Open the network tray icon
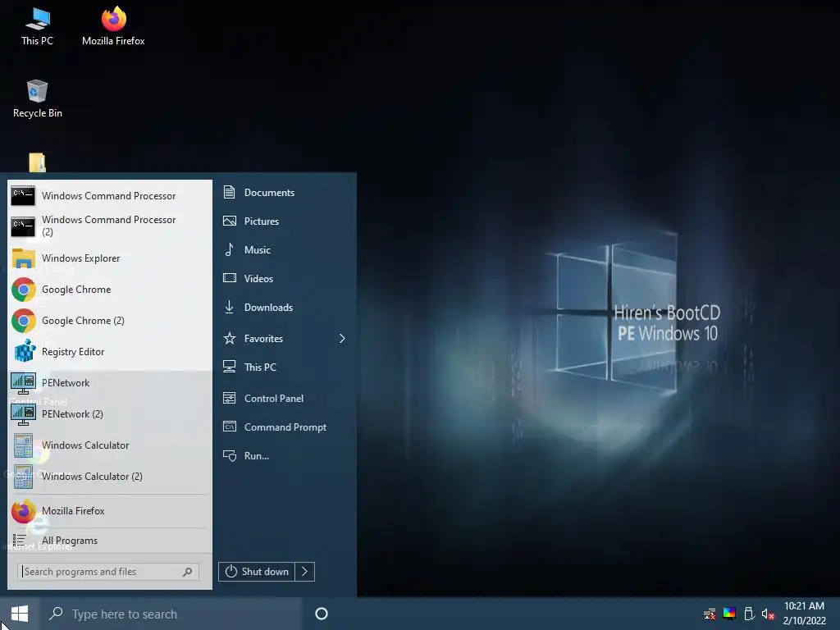The height and width of the screenshot is (630, 840). tap(710, 614)
